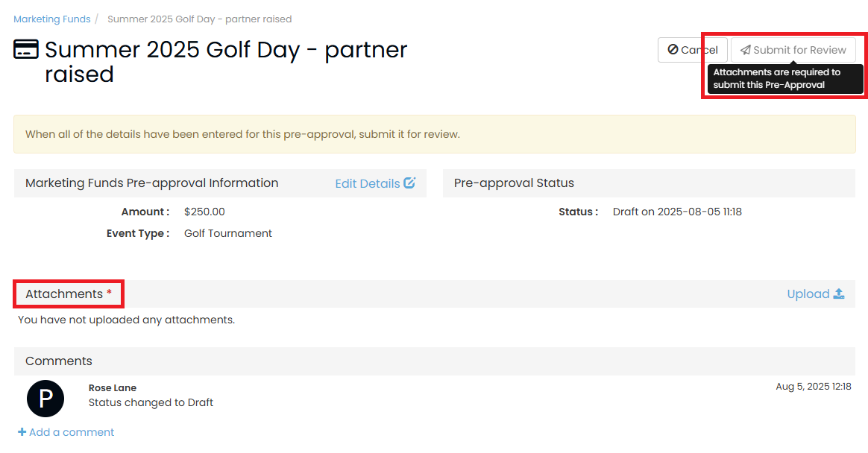Click the Draft on 2025-08-05 11:18 status
Screen dimensions: 868x453
(677, 212)
